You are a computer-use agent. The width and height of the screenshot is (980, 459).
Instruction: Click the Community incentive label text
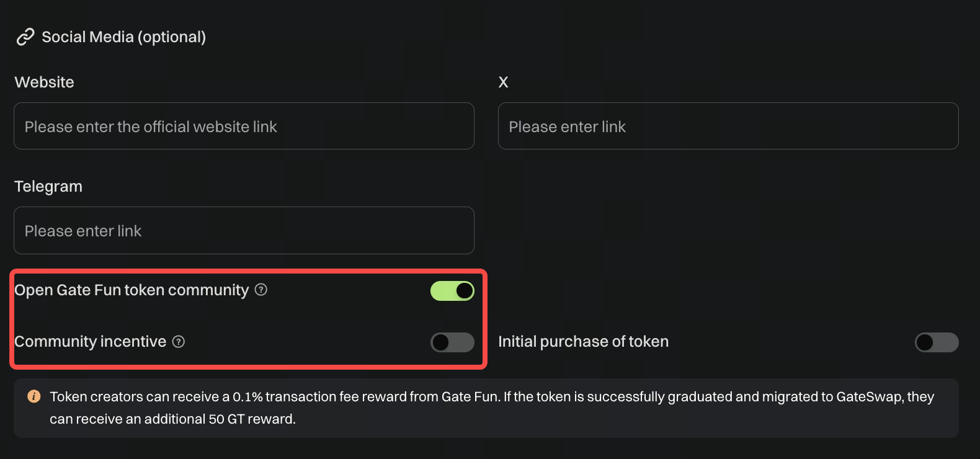click(91, 342)
